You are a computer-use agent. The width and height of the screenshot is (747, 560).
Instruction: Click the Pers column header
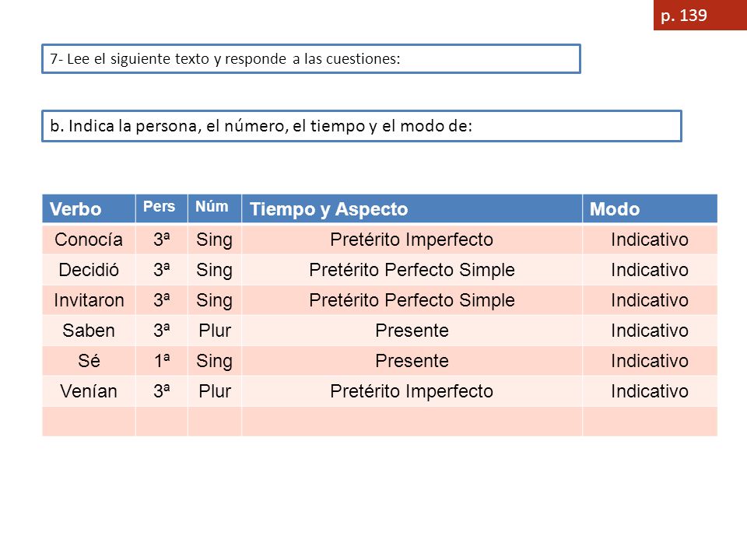162,208
